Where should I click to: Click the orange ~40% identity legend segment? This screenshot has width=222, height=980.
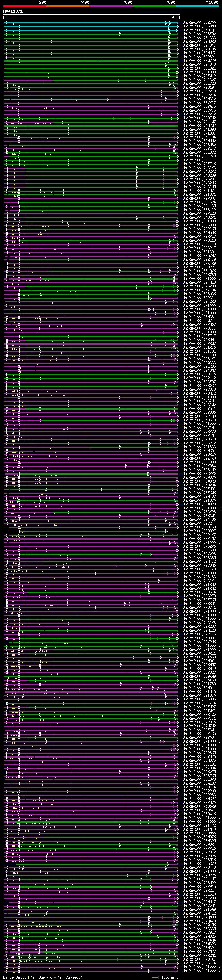pos(68,6)
